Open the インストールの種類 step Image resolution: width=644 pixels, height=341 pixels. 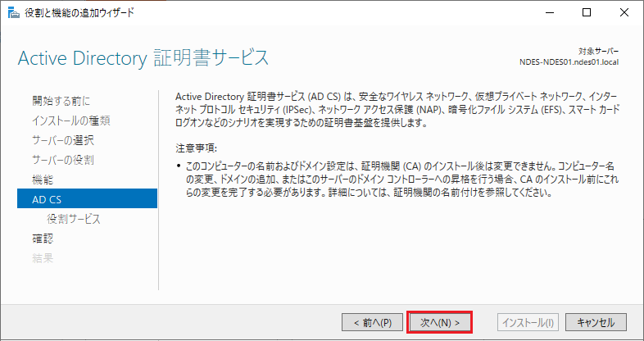(x=71, y=120)
